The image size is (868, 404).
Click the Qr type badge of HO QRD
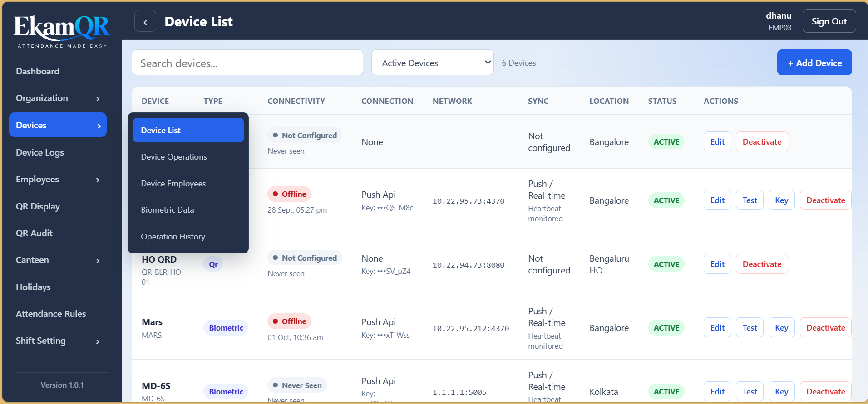click(x=213, y=264)
